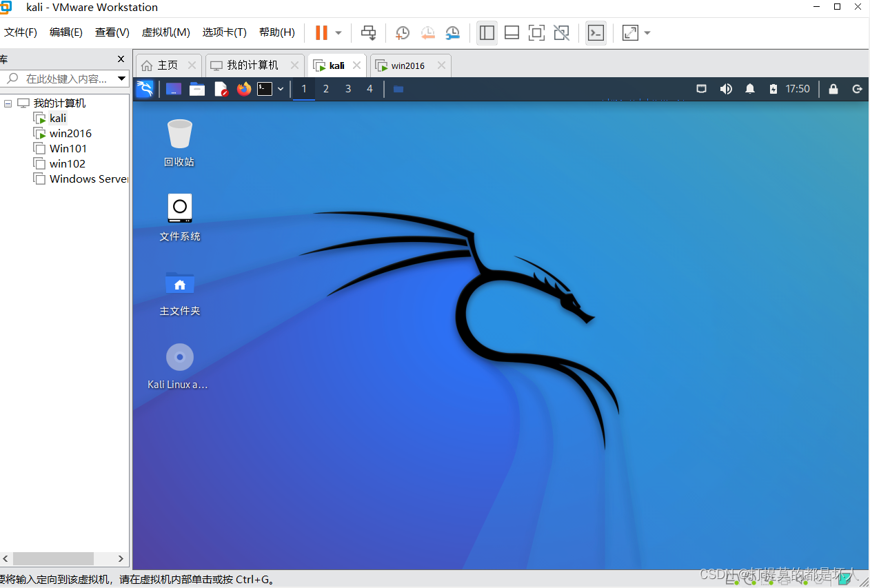Open the 选项卡(T) menu
Image resolution: width=870 pixels, height=588 pixels.
pyautogui.click(x=224, y=32)
